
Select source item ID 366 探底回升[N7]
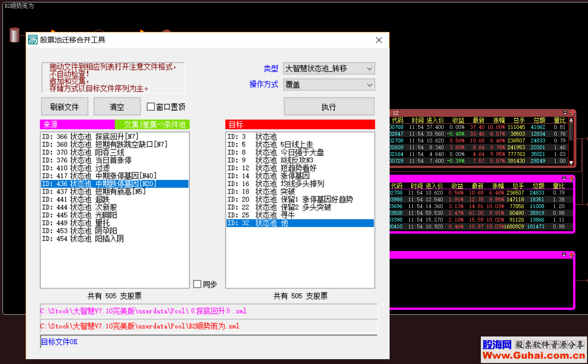coord(115,137)
